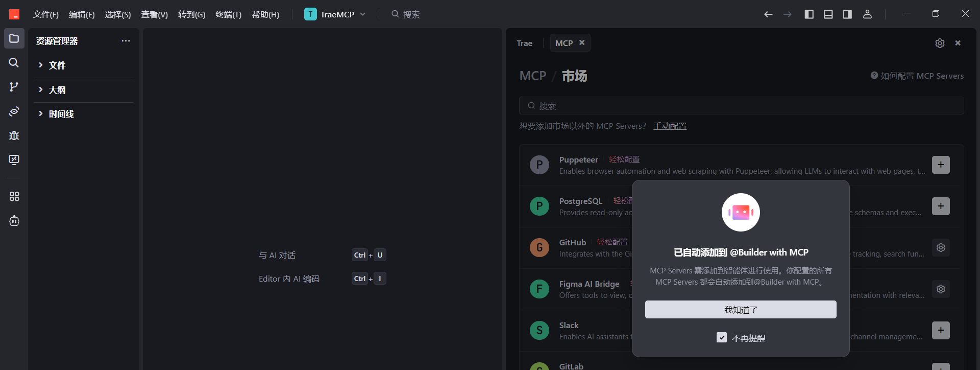
Task: Close the AI side panel
Action: [958, 43]
